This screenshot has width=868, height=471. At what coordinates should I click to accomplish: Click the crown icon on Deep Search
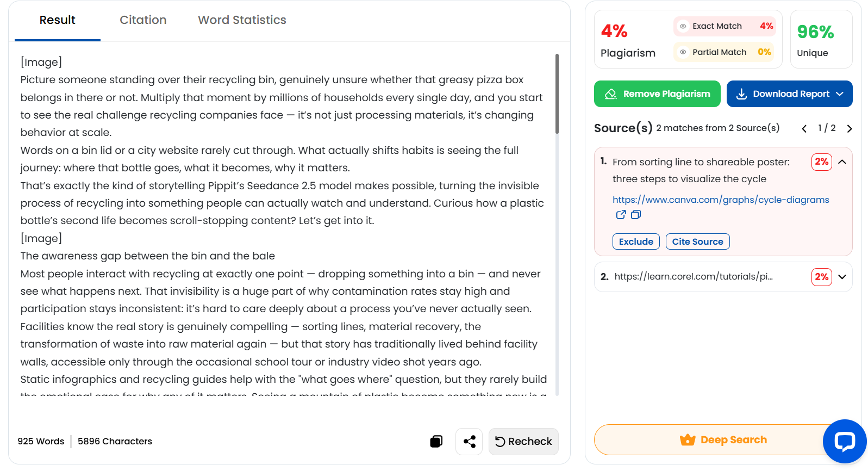(688, 440)
